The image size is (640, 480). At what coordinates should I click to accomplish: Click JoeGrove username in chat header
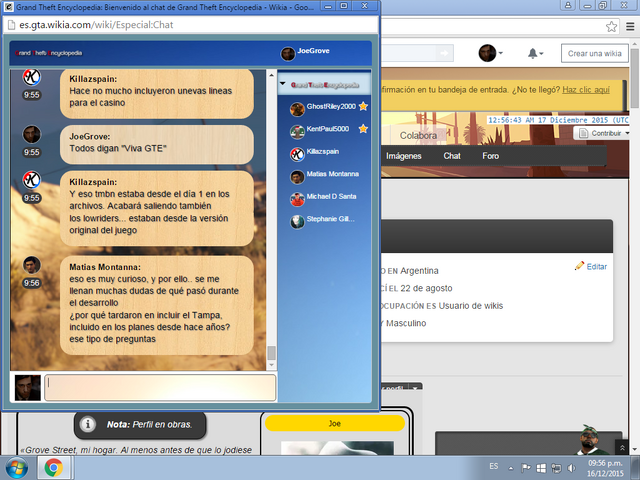click(313, 51)
